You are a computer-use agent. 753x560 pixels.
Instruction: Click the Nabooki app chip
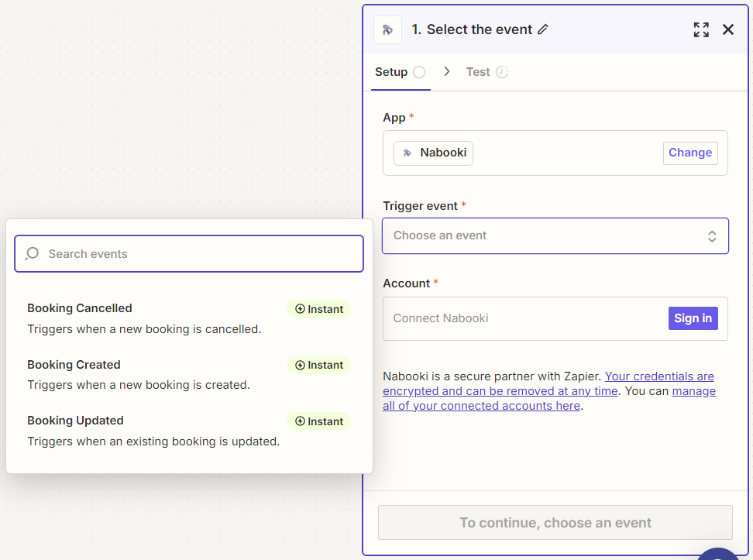433,153
